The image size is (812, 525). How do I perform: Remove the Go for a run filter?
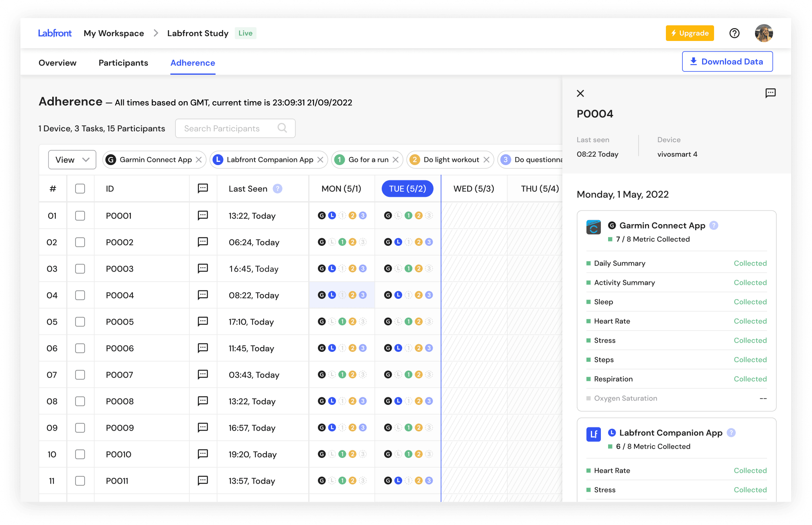click(x=395, y=160)
